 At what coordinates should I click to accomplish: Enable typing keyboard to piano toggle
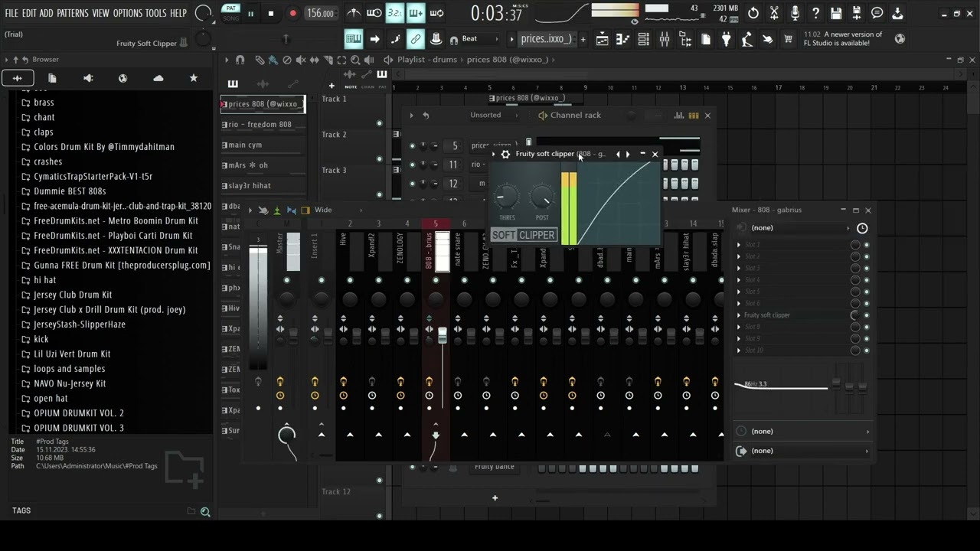tap(354, 39)
